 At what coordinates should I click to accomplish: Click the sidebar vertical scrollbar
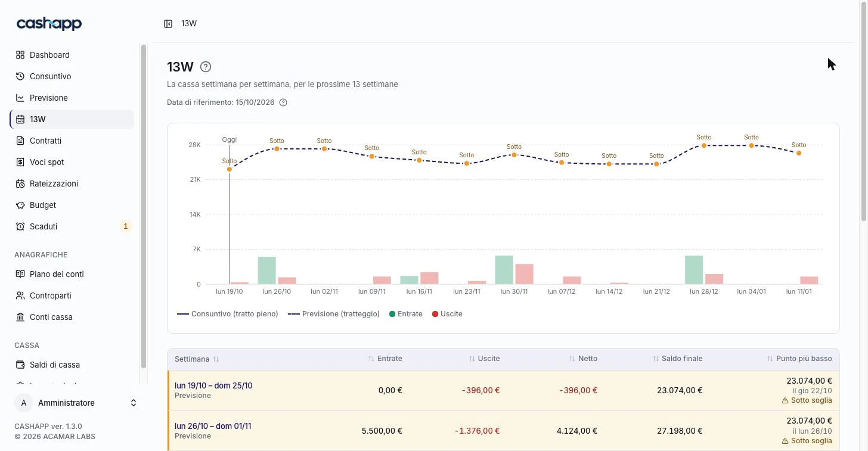click(143, 206)
